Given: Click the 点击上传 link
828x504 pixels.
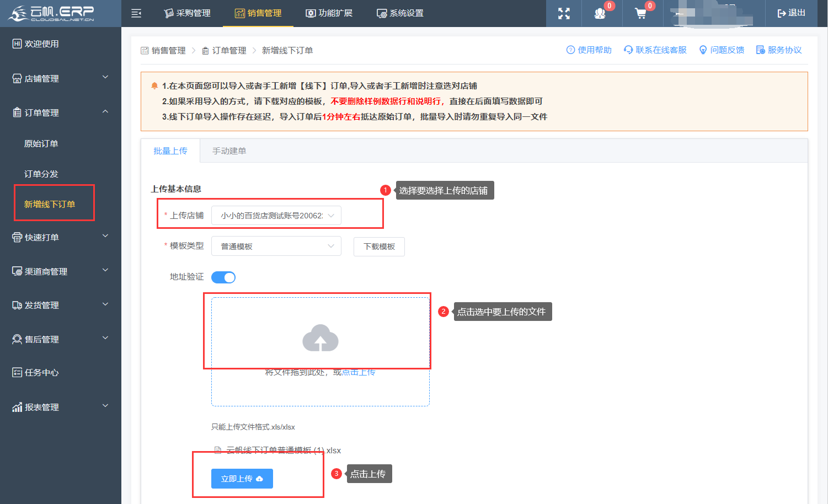Looking at the screenshot, I should click(359, 372).
